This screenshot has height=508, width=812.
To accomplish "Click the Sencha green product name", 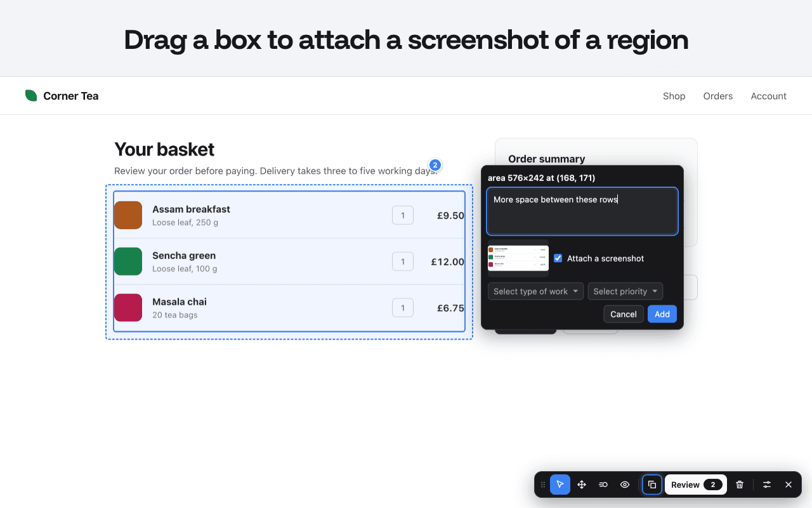I will click(184, 255).
